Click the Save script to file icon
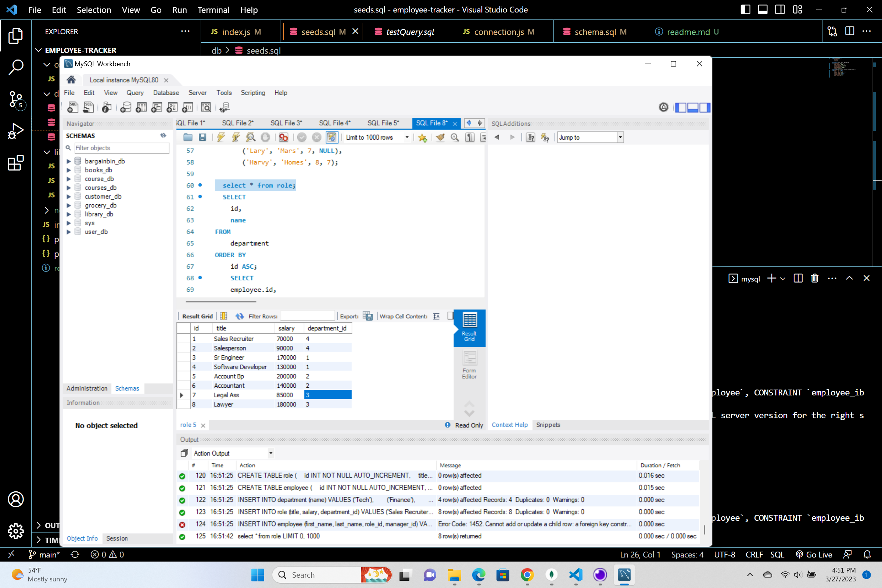The image size is (882, 588). [203, 137]
